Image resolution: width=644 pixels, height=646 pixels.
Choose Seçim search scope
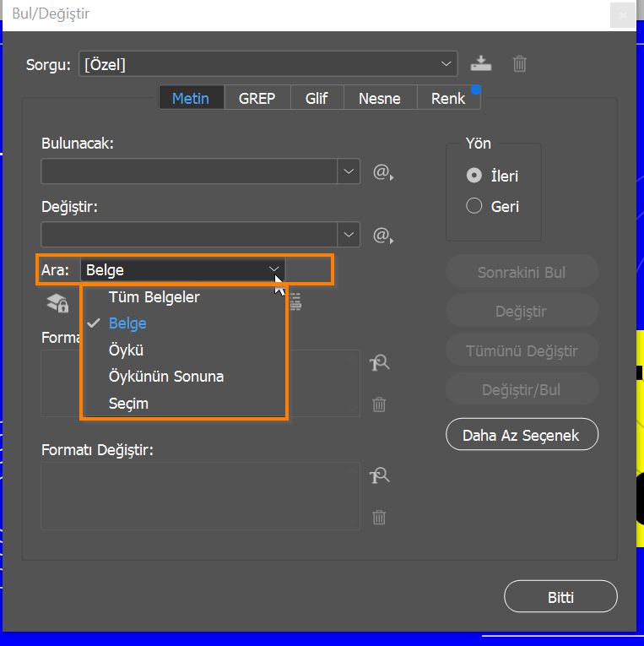pos(184,404)
